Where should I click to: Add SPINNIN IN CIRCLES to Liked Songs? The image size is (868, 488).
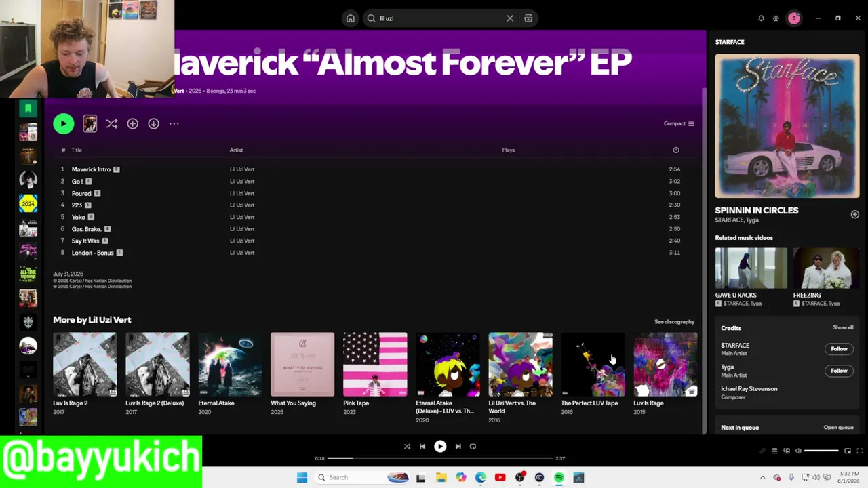(854, 214)
